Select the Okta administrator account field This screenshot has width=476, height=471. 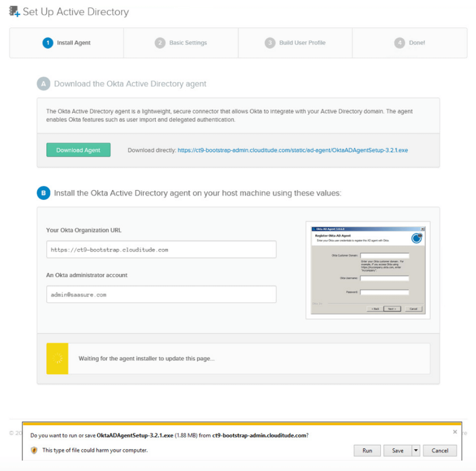[161, 295]
